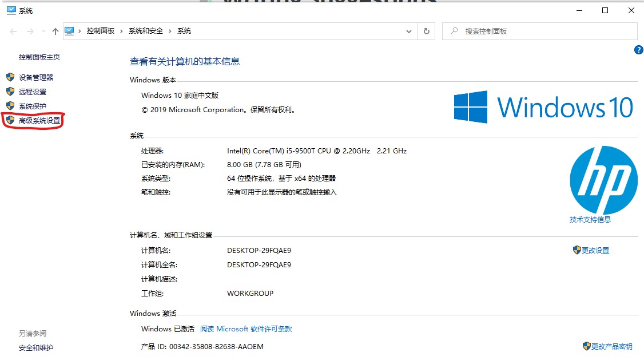
Task: Open 高级系统设置 in sidebar
Action: pos(39,120)
